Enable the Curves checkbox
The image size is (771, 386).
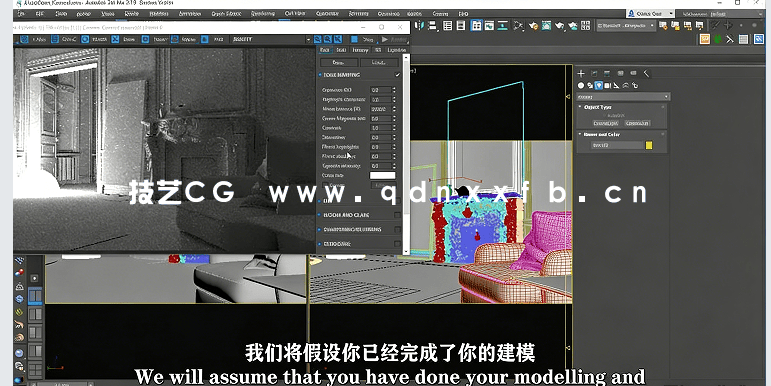(326, 185)
